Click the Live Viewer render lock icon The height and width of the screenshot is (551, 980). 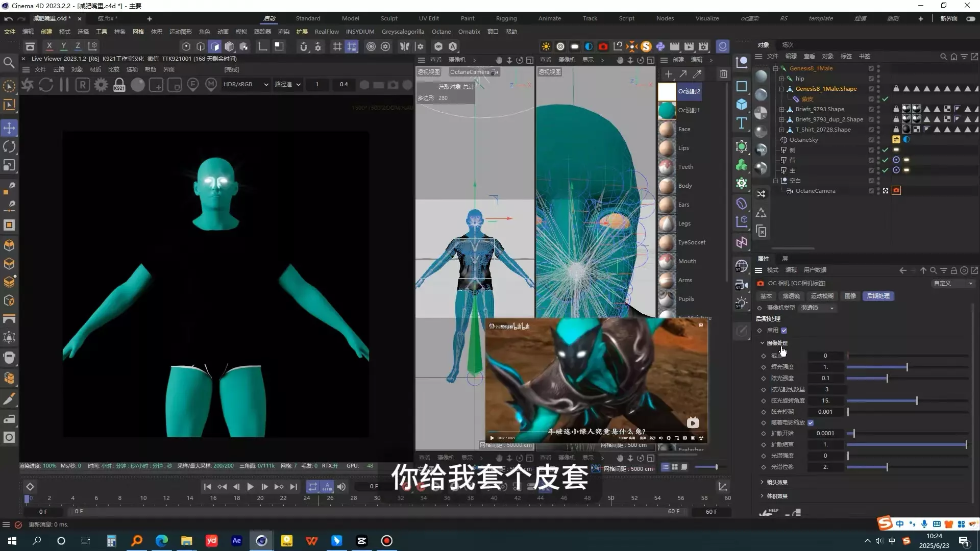point(119,85)
